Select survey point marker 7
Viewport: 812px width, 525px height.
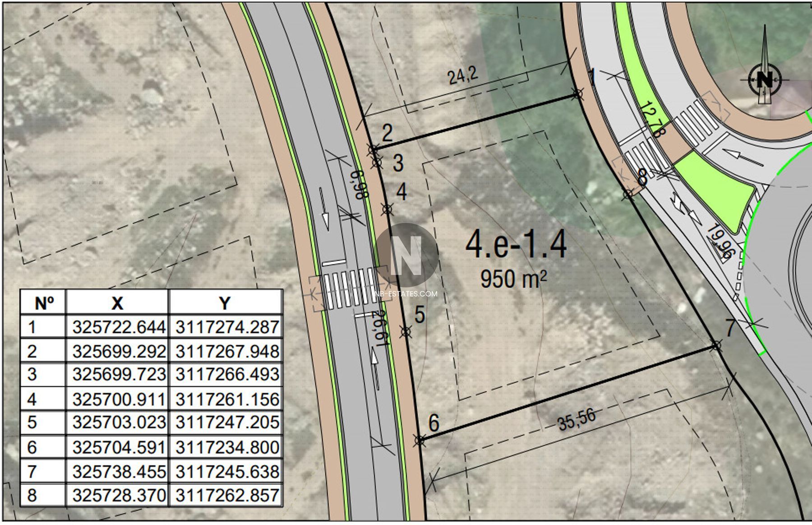[716, 346]
